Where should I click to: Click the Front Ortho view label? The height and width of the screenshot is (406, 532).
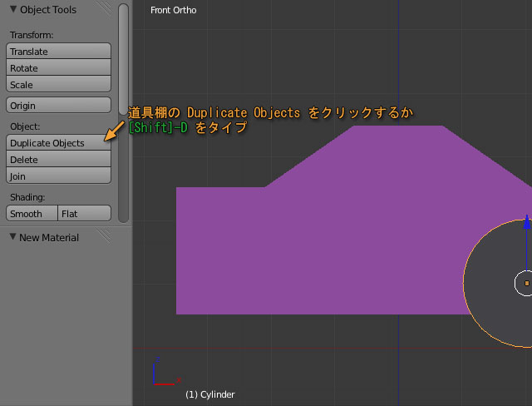(174, 11)
